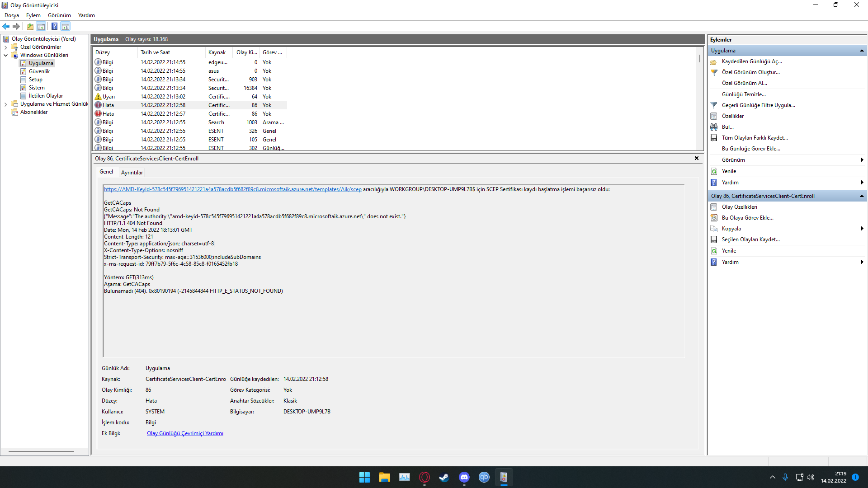Select the Güvenlik log in tree
This screenshot has height=488, width=868.
click(39, 71)
